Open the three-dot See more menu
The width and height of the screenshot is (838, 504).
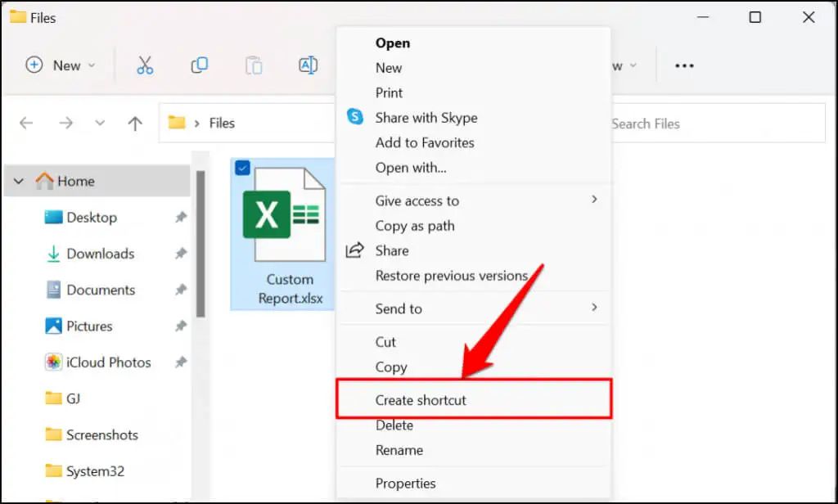coord(684,65)
